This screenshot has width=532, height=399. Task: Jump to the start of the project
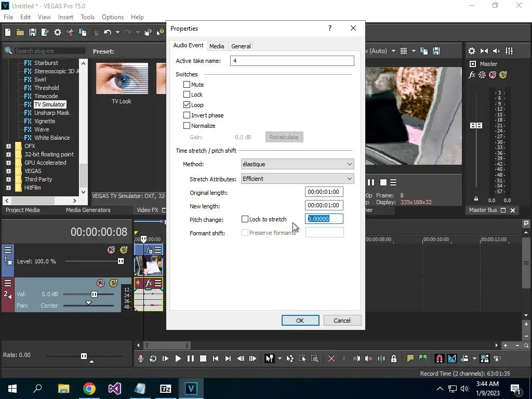(x=216, y=358)
